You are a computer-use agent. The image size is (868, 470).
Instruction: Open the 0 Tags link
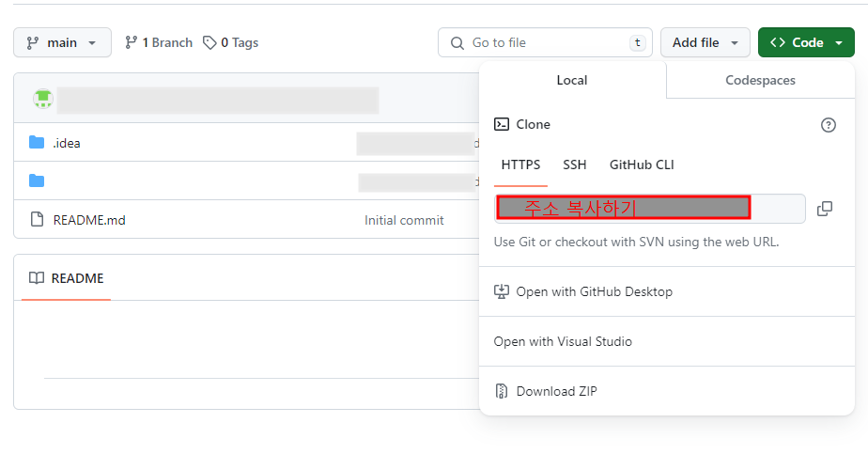pos(231,42)
